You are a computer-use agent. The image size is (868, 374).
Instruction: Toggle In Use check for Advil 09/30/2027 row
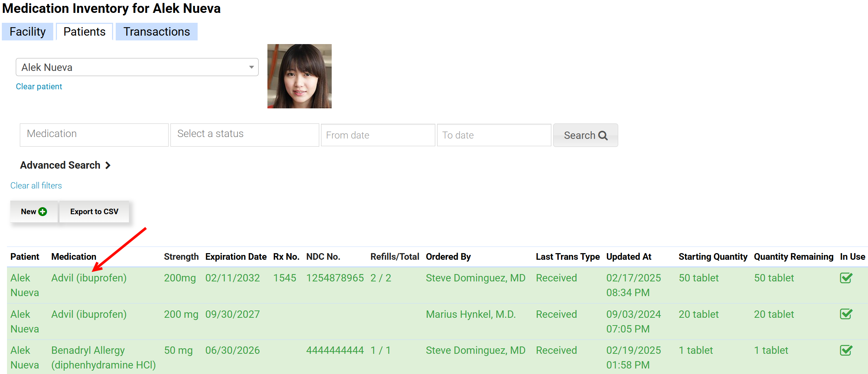[x=846, y=314]
